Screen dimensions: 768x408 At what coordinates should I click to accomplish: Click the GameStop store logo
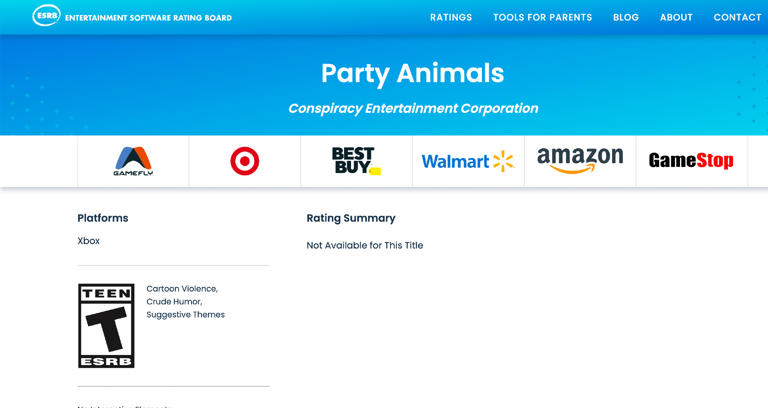pyautogui.click(x=691, y=161)
